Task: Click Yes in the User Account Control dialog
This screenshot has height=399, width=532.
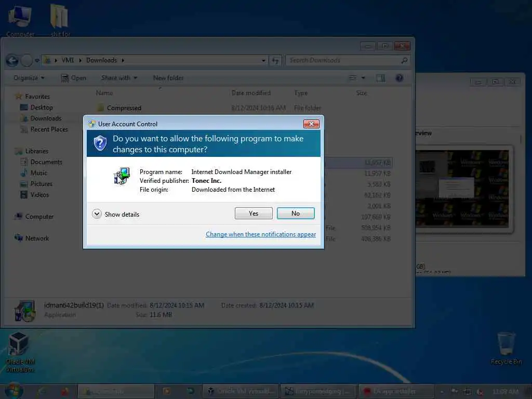Action: tap(254, 214)
